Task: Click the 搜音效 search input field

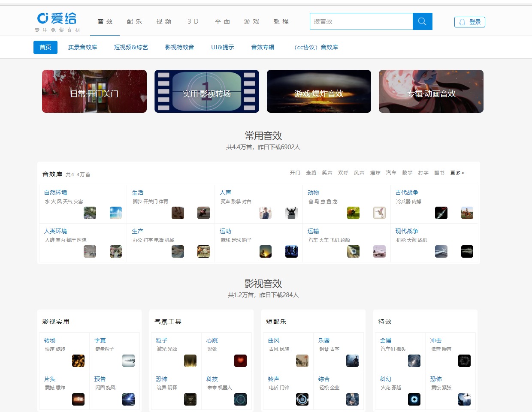Action: click(x=361, y=21)
